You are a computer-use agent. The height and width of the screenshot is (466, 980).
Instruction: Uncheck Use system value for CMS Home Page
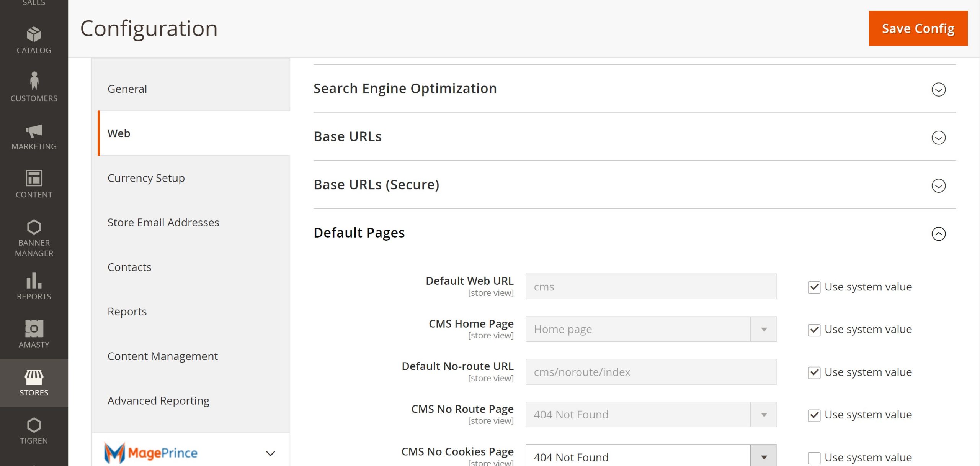tap(814, 330)
